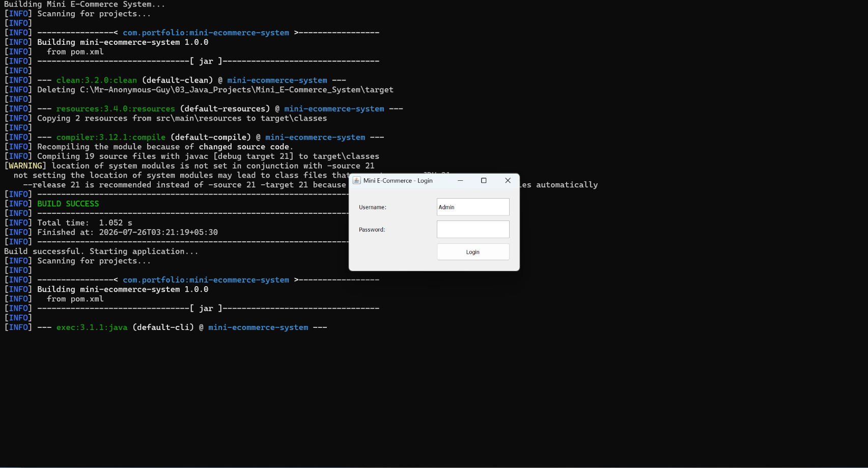
Task: Focus the Username field containing Admin
Action: [x=473, y=207]
